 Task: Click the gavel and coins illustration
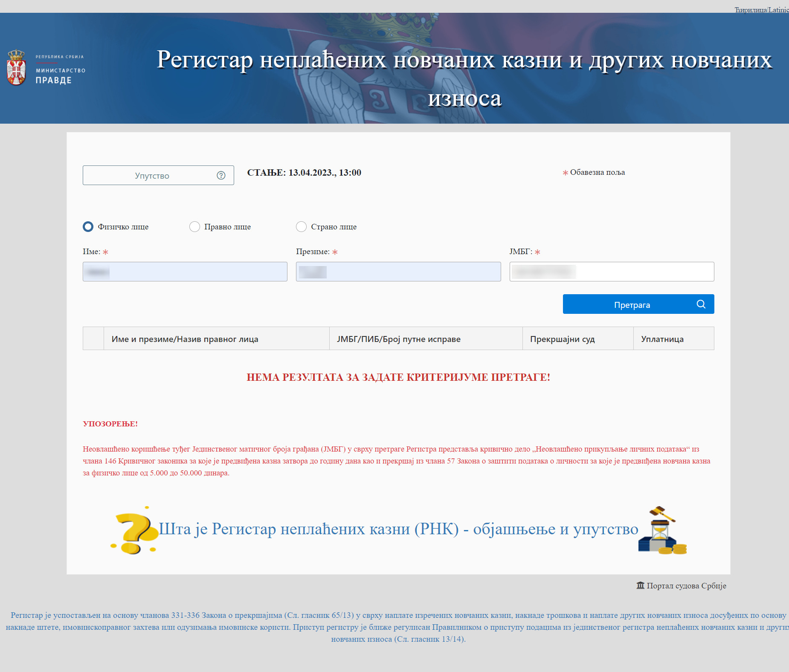tap(662, 530)
